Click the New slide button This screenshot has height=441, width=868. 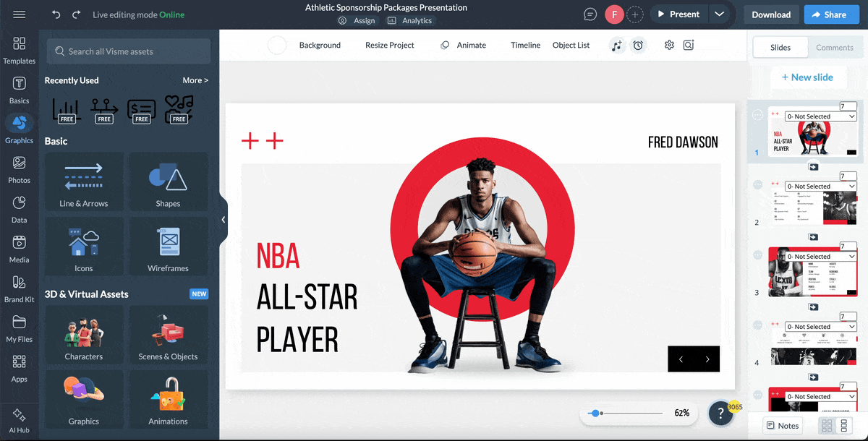[809, 77]
